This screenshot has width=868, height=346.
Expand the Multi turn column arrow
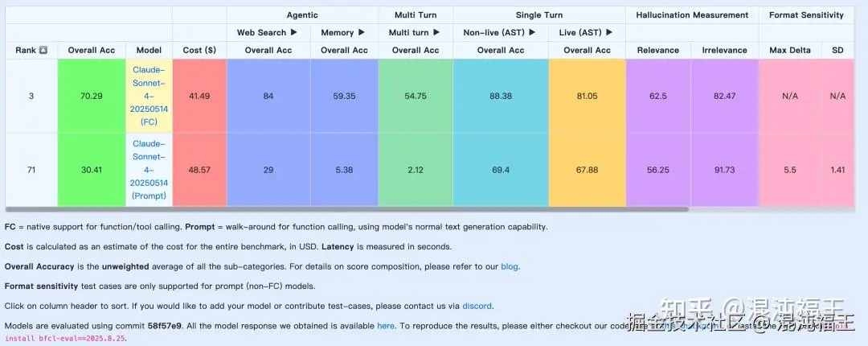click(x=436, y=32)
